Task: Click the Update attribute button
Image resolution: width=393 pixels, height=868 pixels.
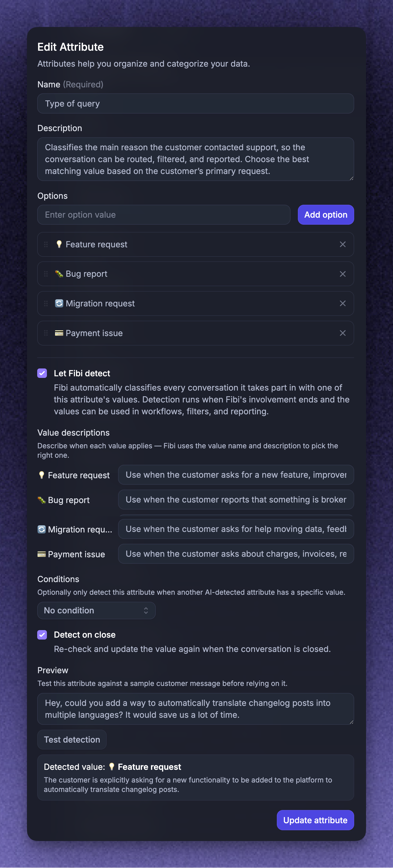Action: click(315, 820)
